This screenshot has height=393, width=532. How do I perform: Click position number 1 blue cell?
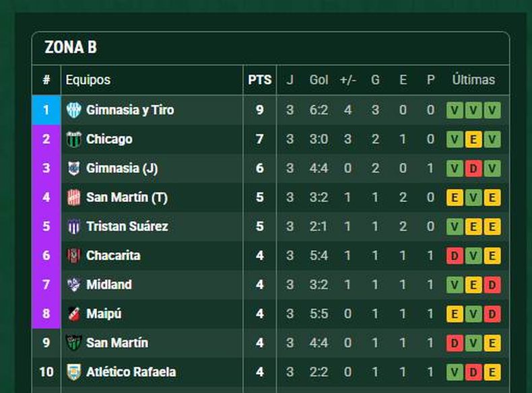(x=46, y=110)
